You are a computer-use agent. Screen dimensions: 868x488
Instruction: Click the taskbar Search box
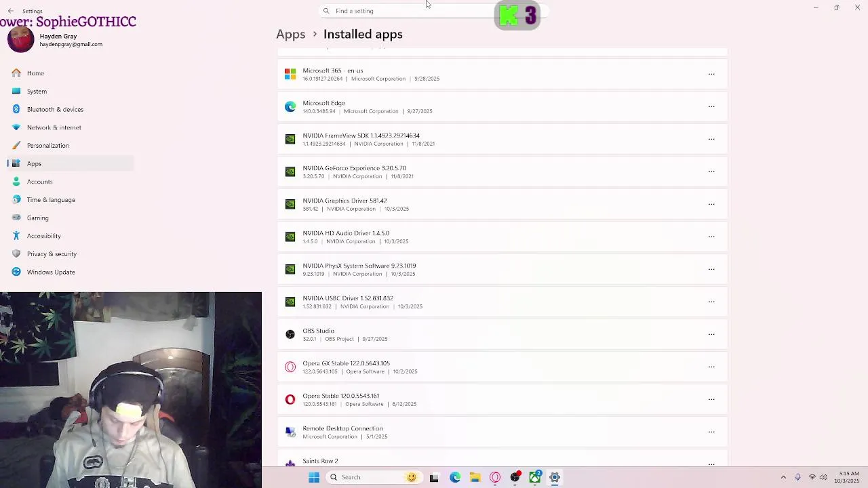tap(373, 477)
